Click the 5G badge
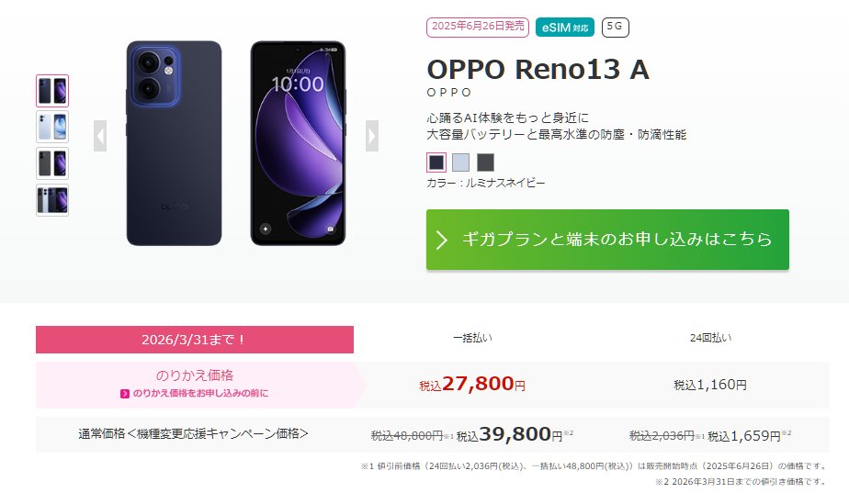The height and width of the screenshot is (504, 849). [615, 28]
